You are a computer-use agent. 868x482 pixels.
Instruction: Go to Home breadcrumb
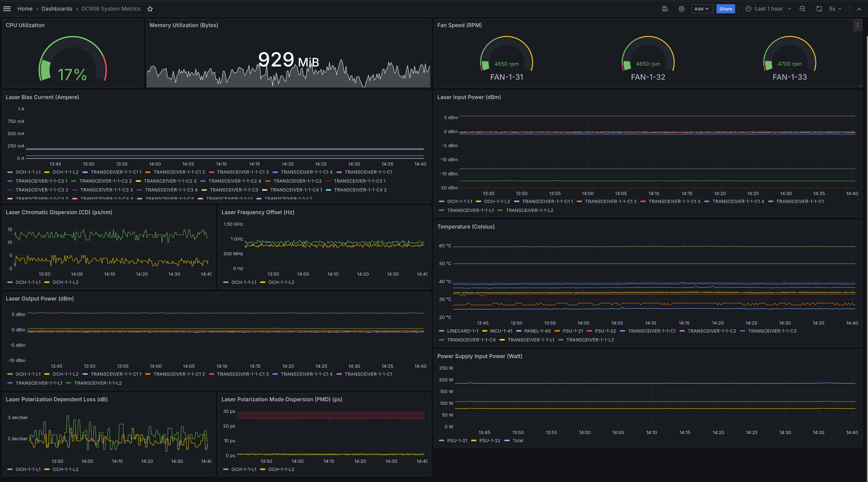[25, 9]
